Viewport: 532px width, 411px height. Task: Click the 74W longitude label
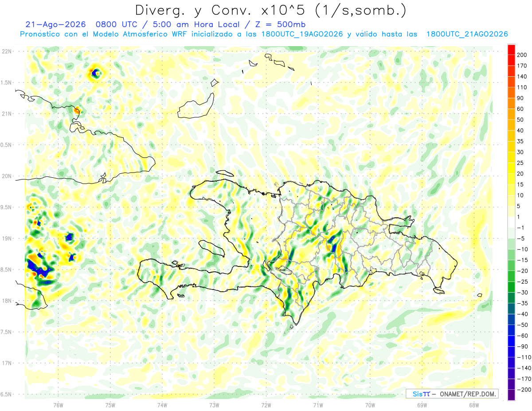click(162, 405)
